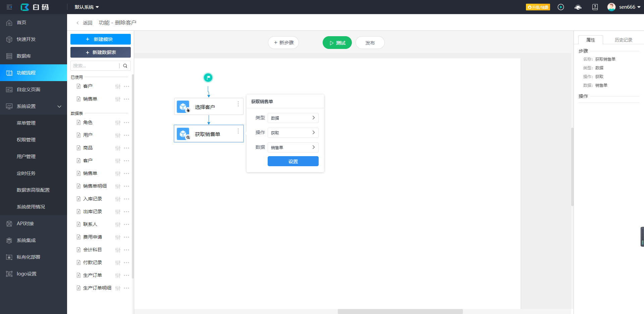Open the 操作 dropdown showing 获取
The image size is (644, 314).
293,133
